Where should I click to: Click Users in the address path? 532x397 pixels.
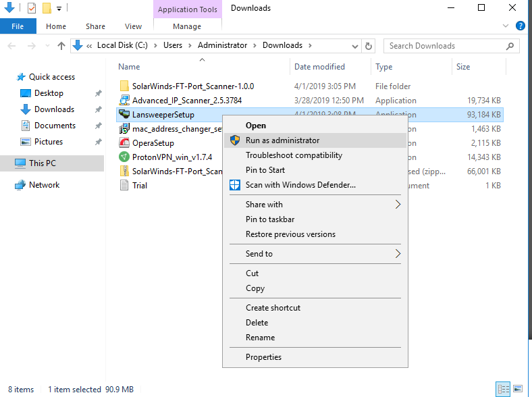pyautogui.click(x=173, y=45)
